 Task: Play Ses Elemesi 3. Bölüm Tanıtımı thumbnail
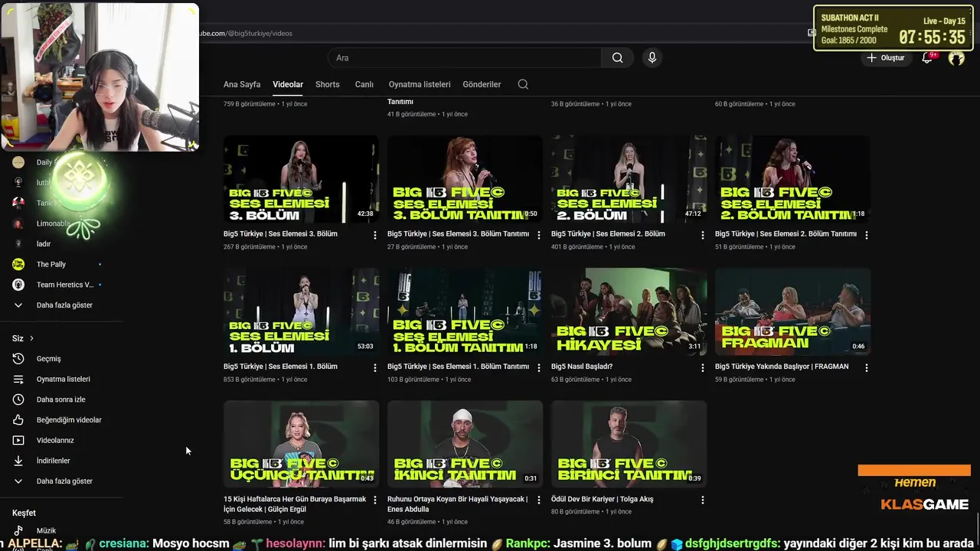tap(465, 179)
